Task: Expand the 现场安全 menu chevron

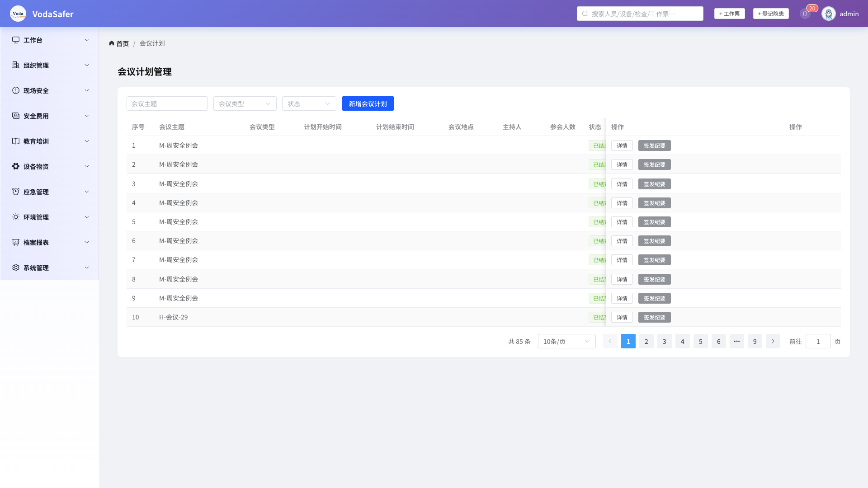Action: pyautogui.click(x=87, y=90)
